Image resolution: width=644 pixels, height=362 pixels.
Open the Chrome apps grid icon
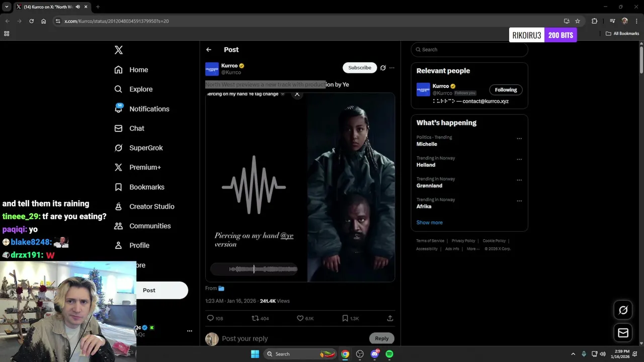7,34
